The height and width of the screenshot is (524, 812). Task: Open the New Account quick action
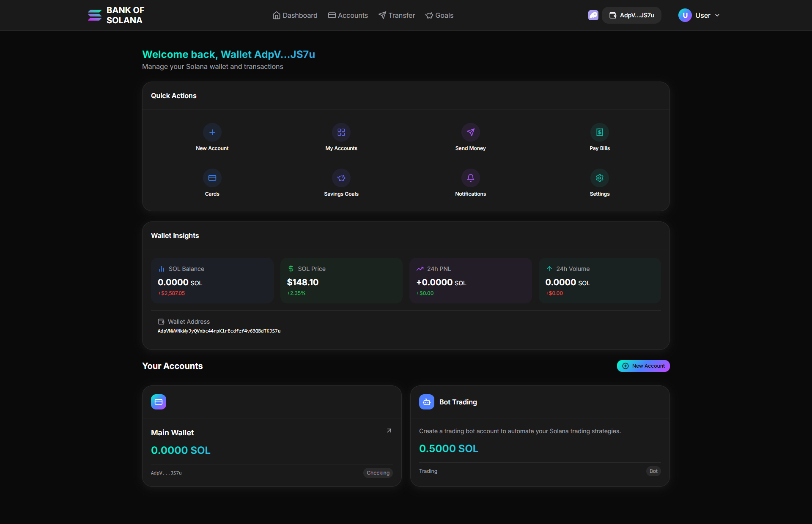tap(212, 132)
